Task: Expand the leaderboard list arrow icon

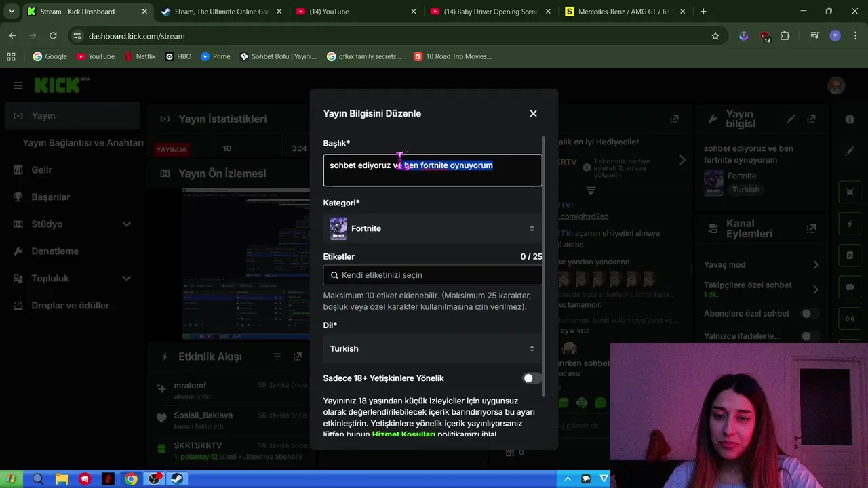Action: pyautogui.click(x=591, y=190)
